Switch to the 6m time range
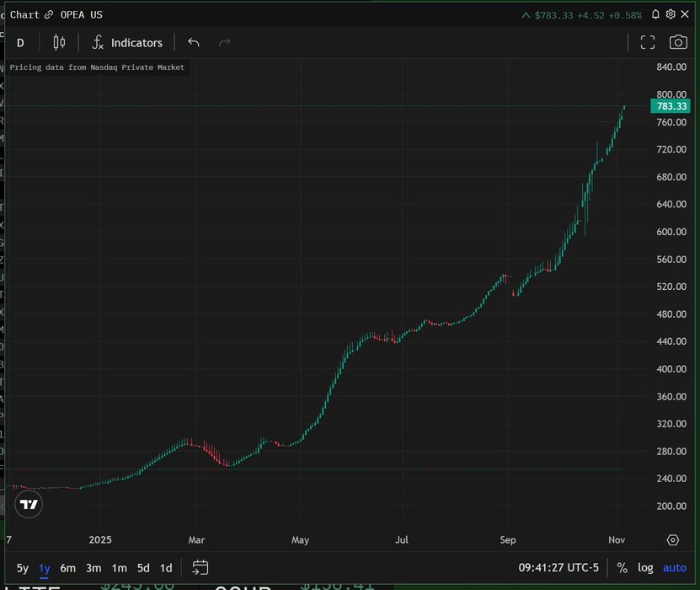This screenshot has width=700, height=590. (x=67, y=568)
